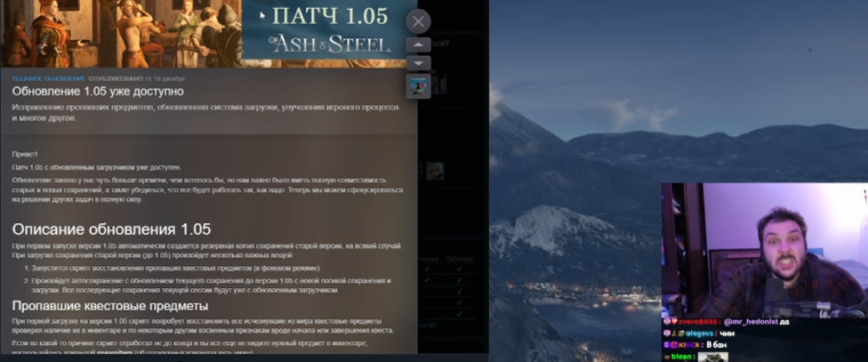Viewport: 868px width, 362px height.
Task: Open chat user olegsvs name
Action: click(x=699, y=334)
